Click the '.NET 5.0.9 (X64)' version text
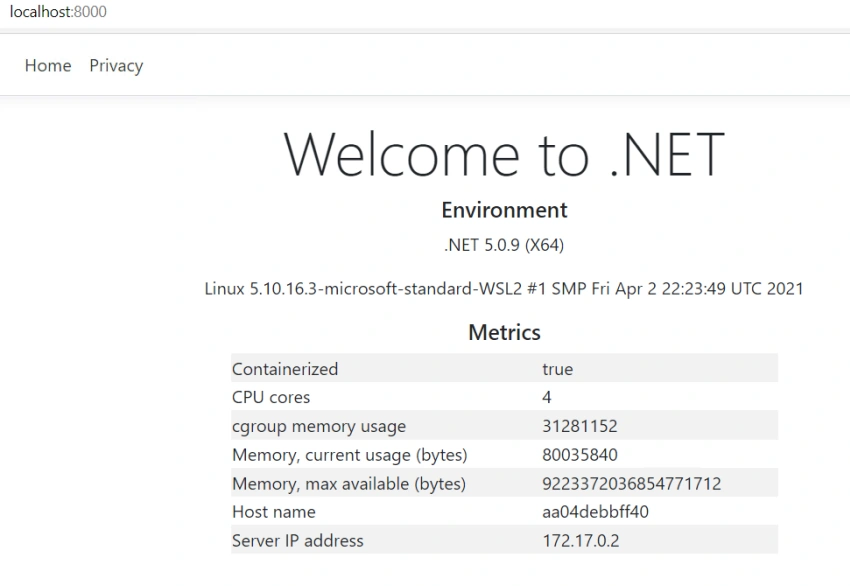 tap(504, 245)
